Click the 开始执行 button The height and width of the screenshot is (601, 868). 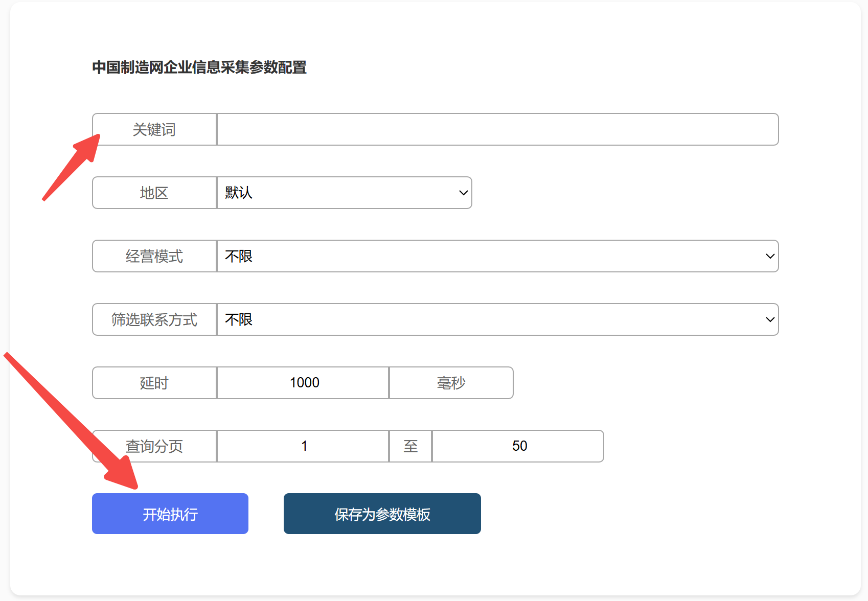pyautogui.click(x=170, y=514)
